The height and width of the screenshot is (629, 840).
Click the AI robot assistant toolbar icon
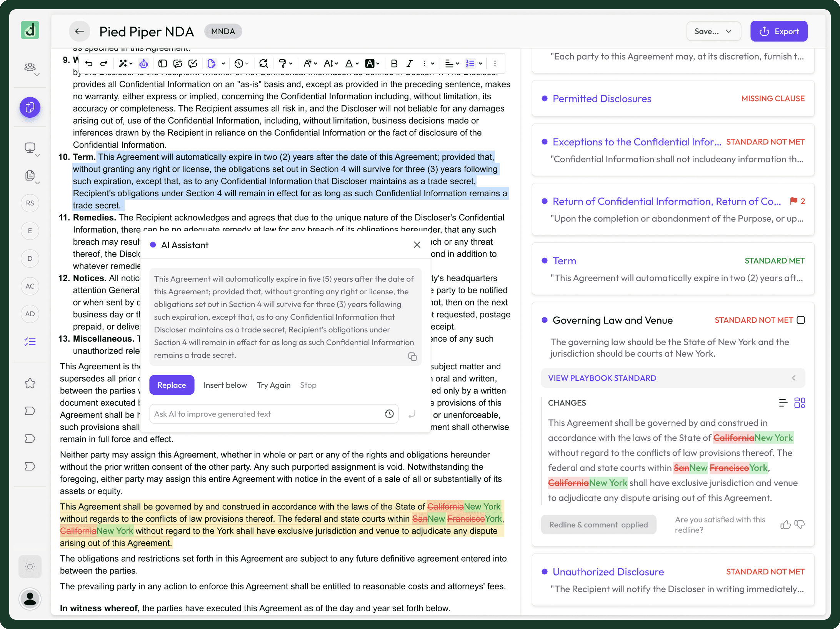[x=143, y=63]
